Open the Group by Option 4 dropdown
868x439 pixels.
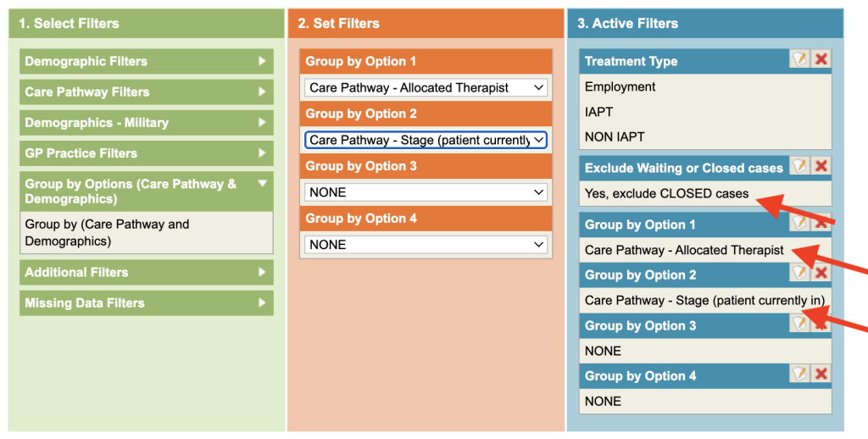tap(426, 244)
